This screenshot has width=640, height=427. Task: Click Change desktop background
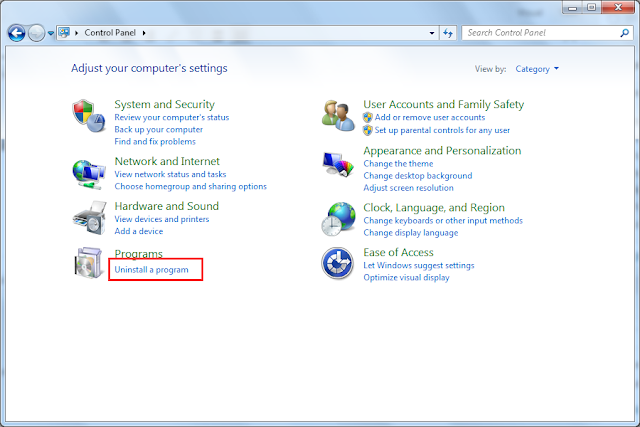[418, 176]
